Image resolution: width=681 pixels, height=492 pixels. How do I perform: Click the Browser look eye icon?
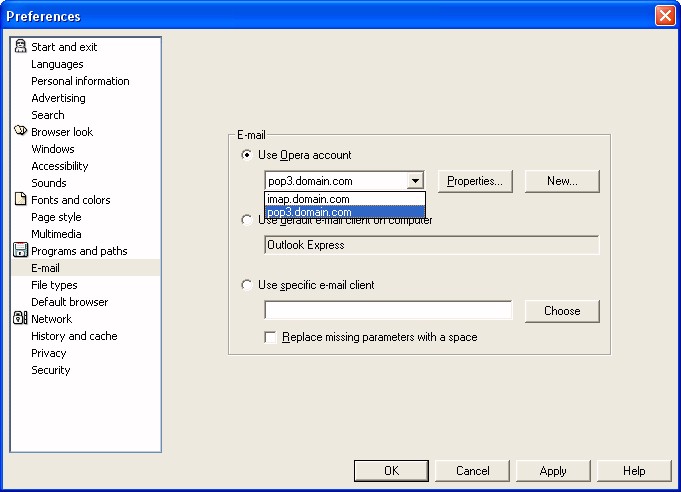[x=20, y=132]
